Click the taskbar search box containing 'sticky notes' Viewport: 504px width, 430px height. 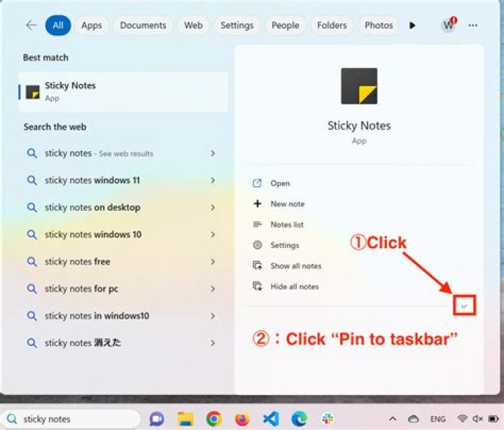71,419
